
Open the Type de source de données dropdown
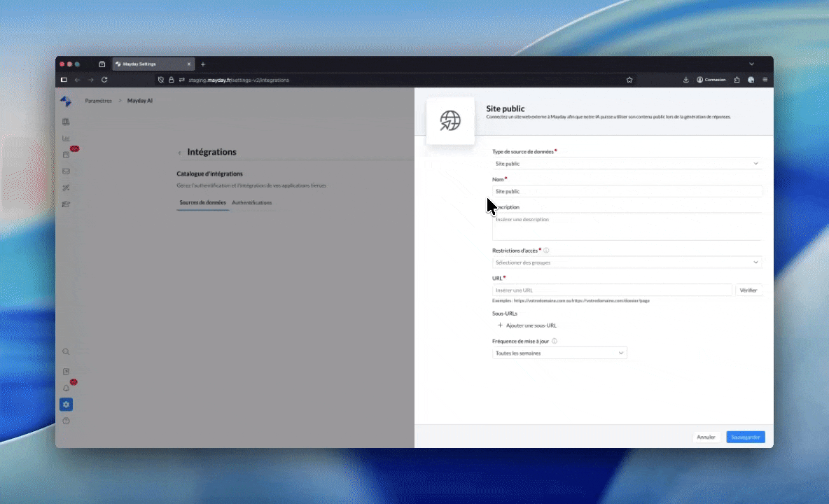click(627, 164)
